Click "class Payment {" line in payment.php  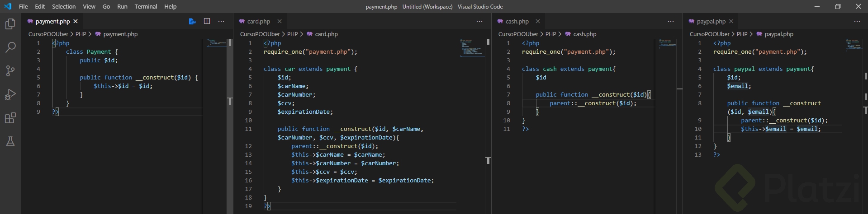(x=92, y=52)
